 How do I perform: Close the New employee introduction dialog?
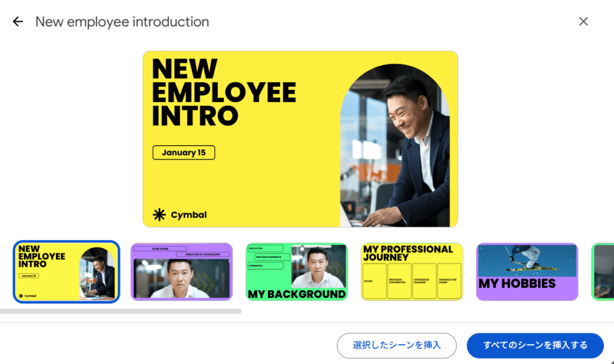(583, 22)
